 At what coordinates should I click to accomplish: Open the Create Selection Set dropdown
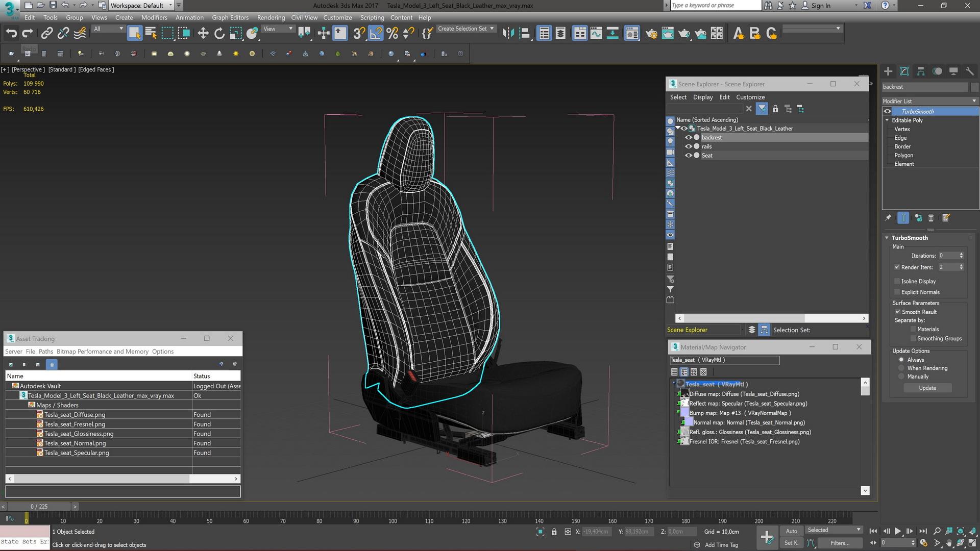click(466, 29)
